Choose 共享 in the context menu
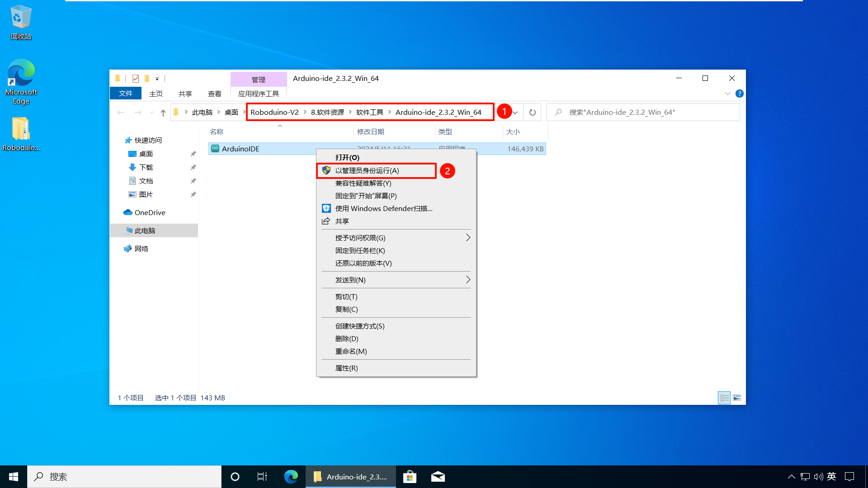This screenshot has width=868, height=488. coord(396,221)
